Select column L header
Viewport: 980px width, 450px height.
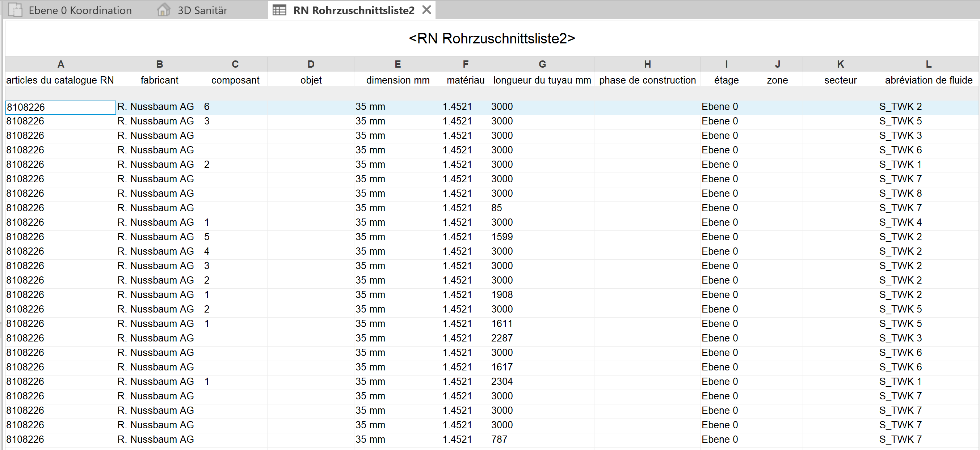(x=928, y=64)
